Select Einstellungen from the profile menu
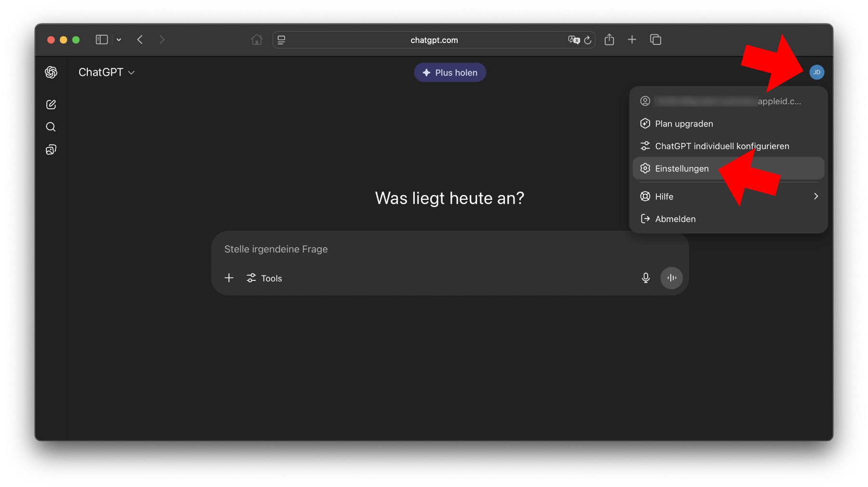 tap(681, 168)
